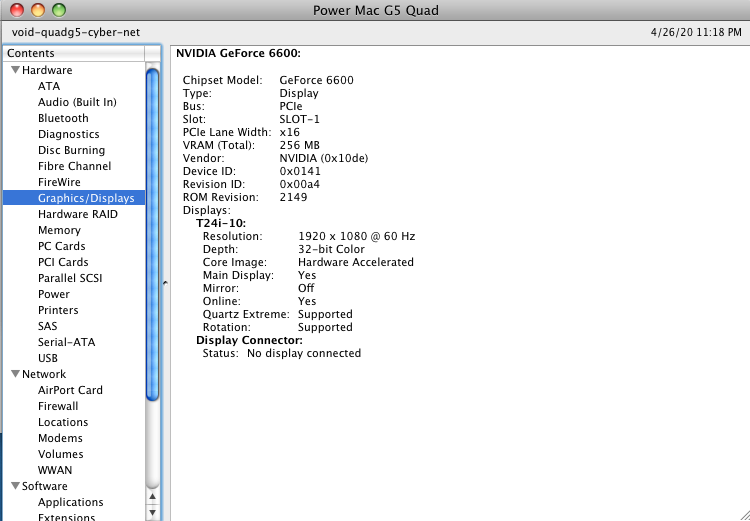Show Volumes under Network
This screenshot has width=750, height=521.
coord(61,454)
